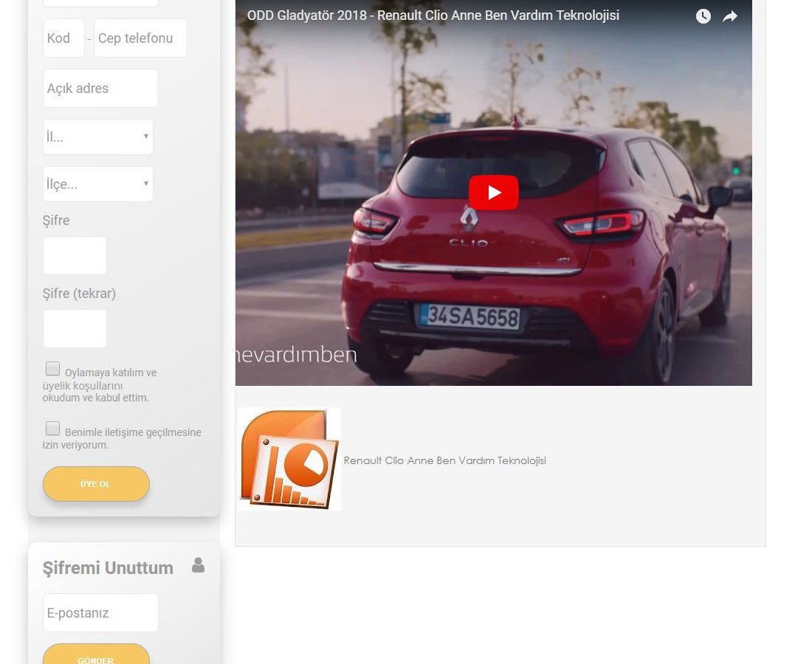
Task: Open the İl... province dropdown
Action: (x=98, y=136)
